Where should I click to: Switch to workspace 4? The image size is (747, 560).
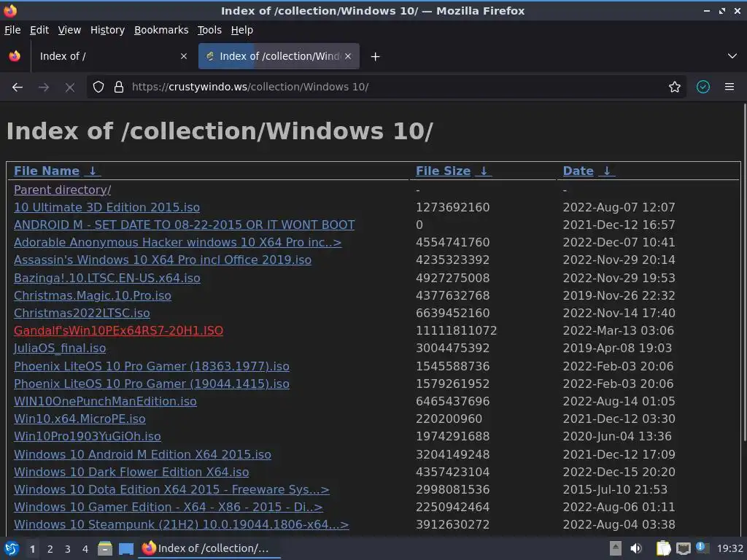pos(85,549)
